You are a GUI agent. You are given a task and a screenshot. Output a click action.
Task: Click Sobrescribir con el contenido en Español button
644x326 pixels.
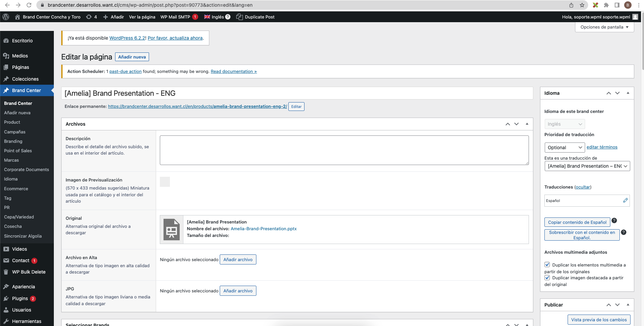pos(582,235)
